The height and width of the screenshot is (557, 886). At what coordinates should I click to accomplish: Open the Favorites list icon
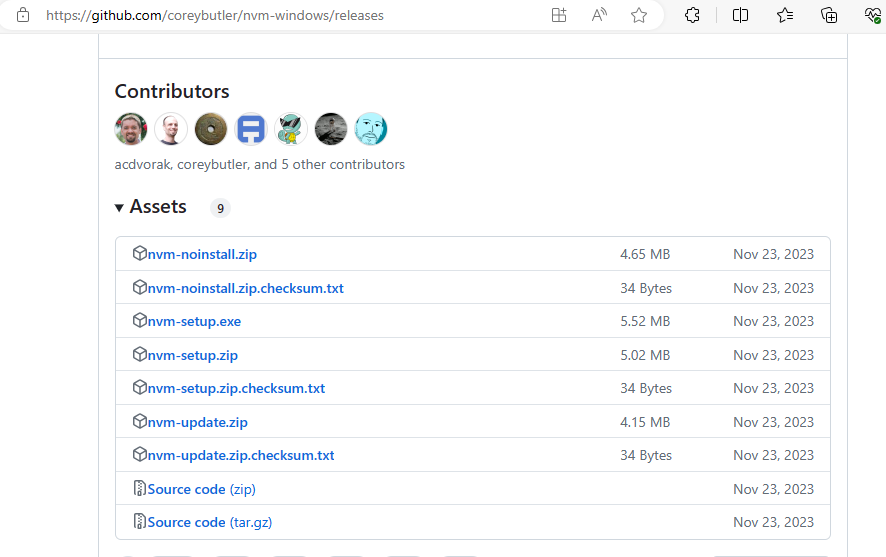click(785, 15)
